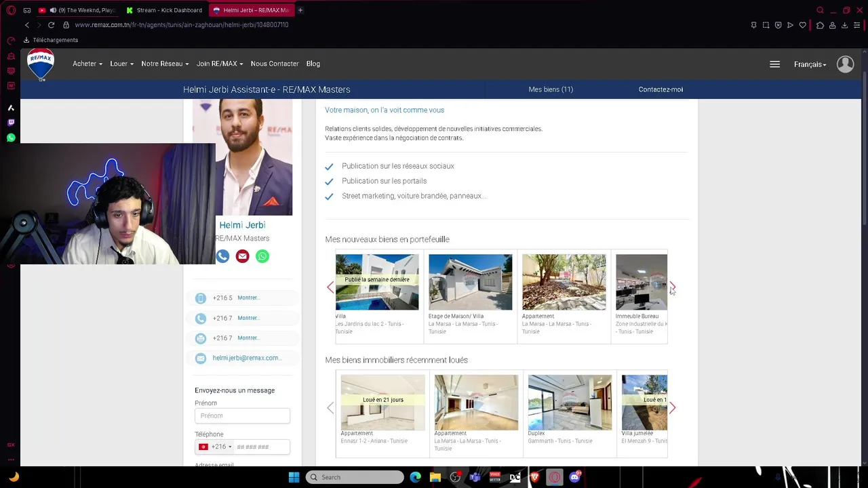Open Windows Start menu

pyautogui.click(x=294, y=477)
